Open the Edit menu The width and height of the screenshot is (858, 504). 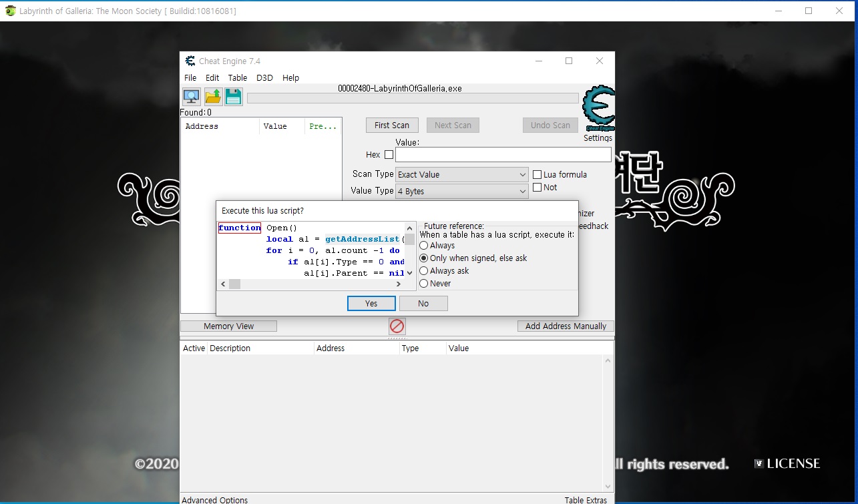[x=212, y=77]
